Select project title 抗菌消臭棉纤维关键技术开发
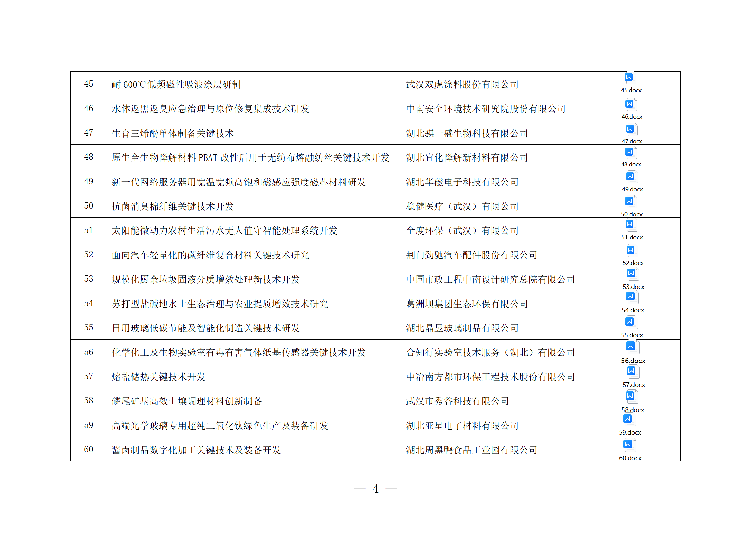 point(173,206)
